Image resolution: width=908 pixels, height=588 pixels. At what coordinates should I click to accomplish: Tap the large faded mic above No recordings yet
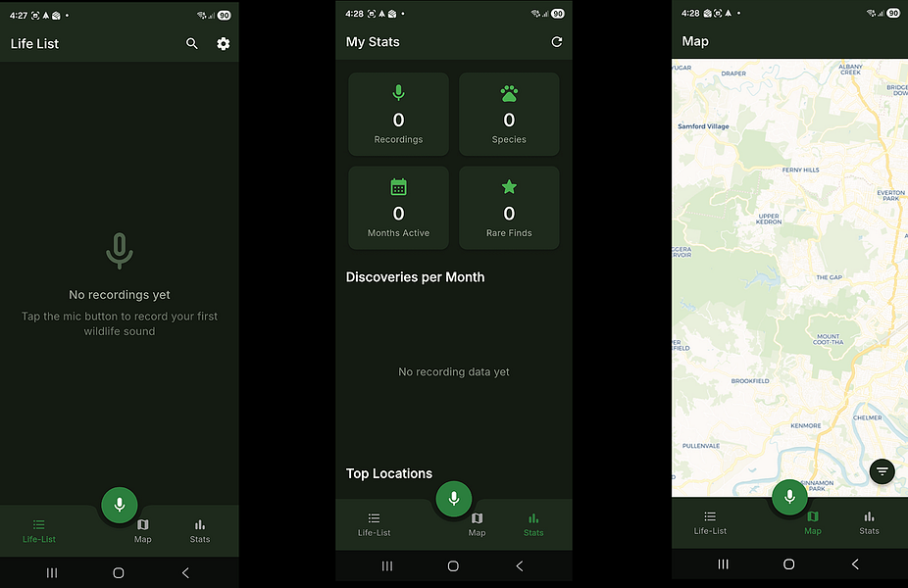tap(120, 251)
